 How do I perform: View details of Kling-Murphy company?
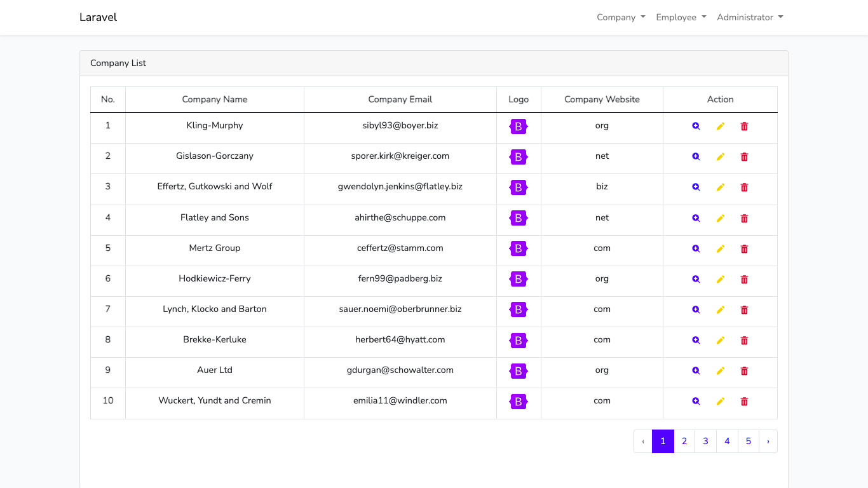[696, 126]
